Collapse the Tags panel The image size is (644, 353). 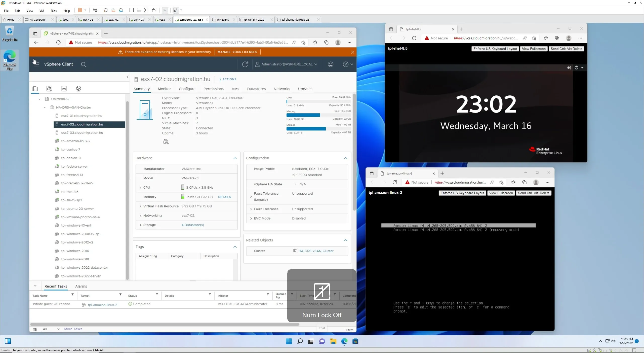coord(235,247)
